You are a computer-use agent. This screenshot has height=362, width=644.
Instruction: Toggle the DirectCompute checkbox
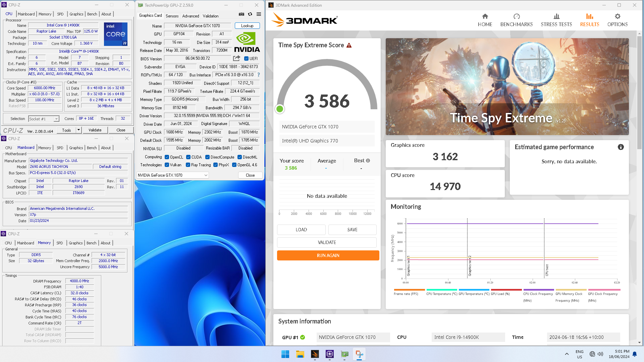(x=208, y=157)
